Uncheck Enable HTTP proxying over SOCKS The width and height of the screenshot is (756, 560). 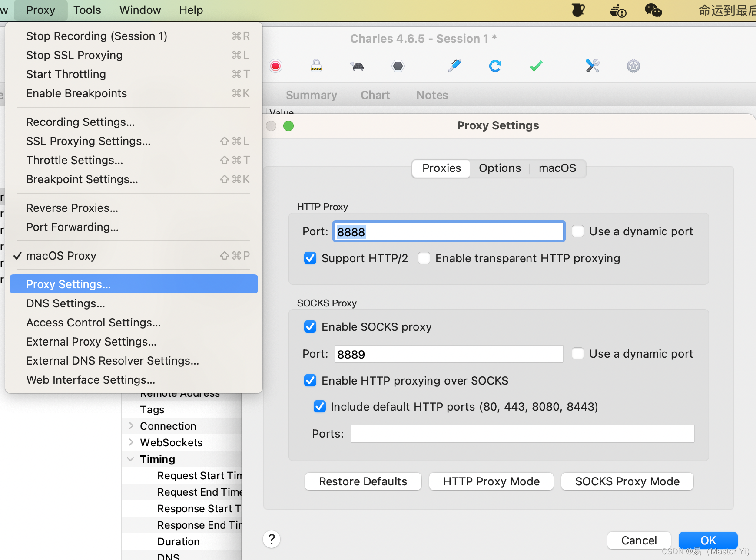pyautogui.click(x=310, y=380)
